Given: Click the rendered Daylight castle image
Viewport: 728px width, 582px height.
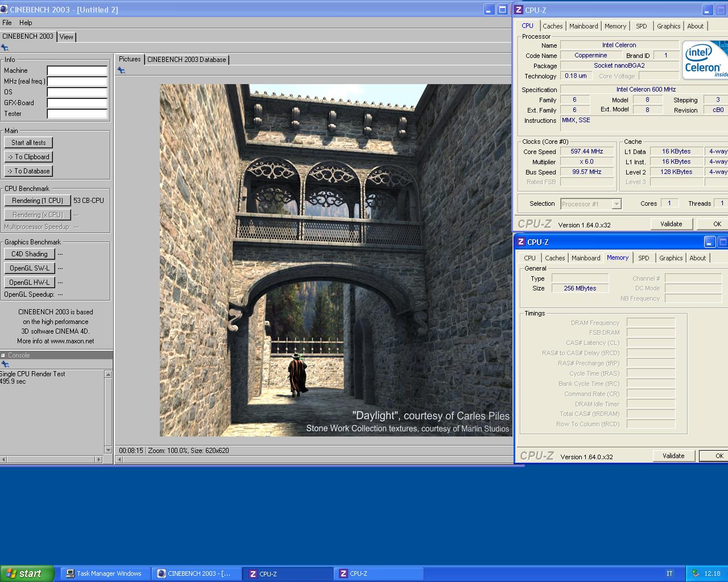Looking at the screenshot, I should coord(336,260).
